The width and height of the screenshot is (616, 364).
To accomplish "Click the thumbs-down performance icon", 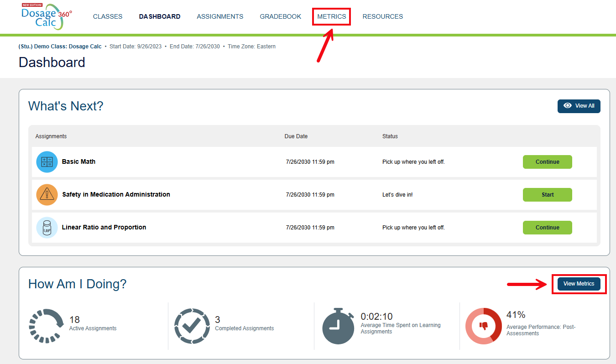I will 484,326.
